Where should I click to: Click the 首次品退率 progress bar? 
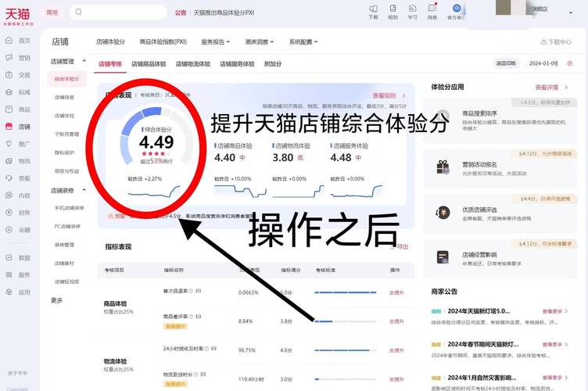point(346,292)
